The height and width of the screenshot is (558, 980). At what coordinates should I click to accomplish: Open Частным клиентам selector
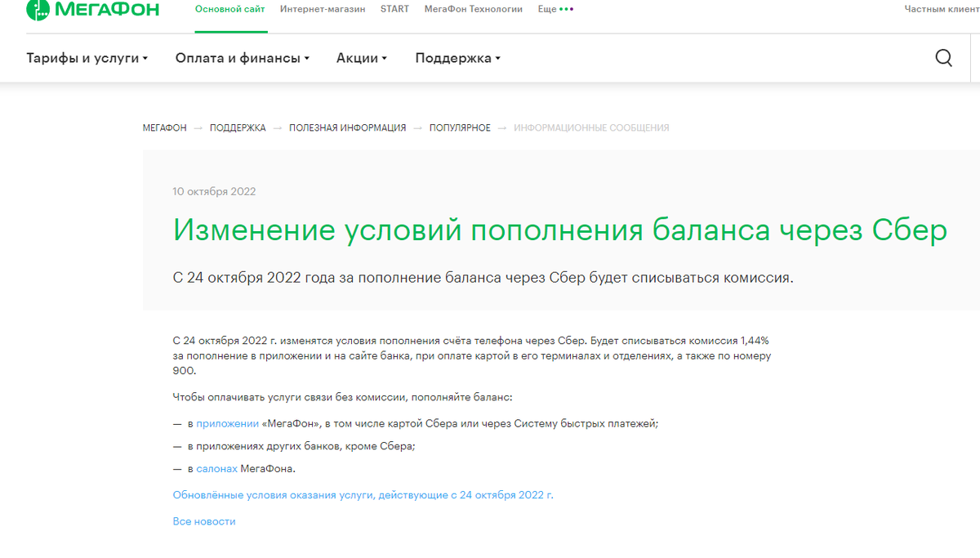(x=942, y=9)
